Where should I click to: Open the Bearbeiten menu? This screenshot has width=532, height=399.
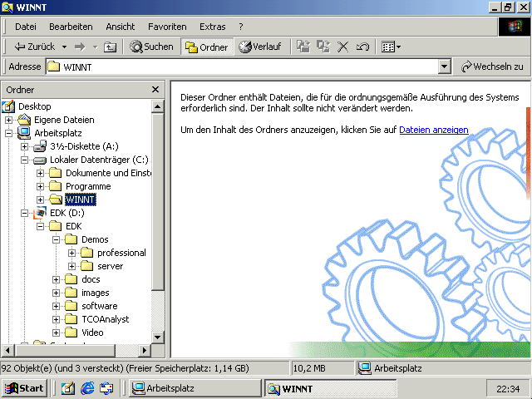point(71,27)
